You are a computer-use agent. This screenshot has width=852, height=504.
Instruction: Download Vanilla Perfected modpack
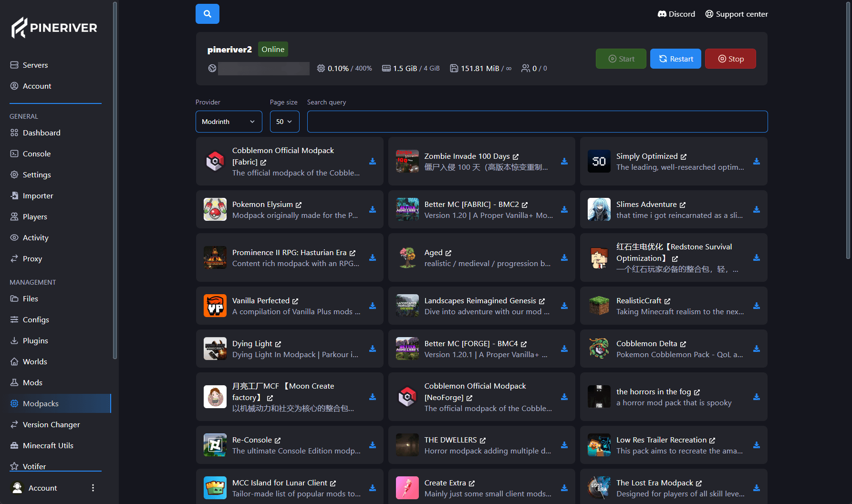click(373, 306)
